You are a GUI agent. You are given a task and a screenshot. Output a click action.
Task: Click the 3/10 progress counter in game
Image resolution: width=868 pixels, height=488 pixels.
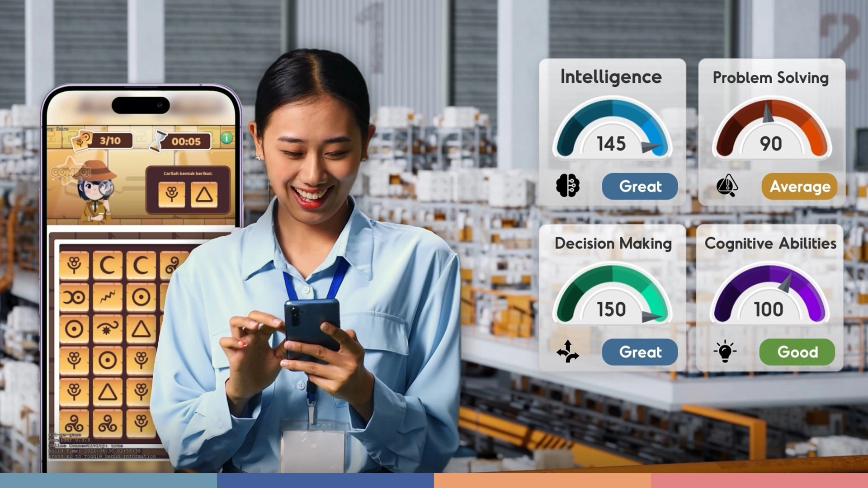(x=107, y=141)
